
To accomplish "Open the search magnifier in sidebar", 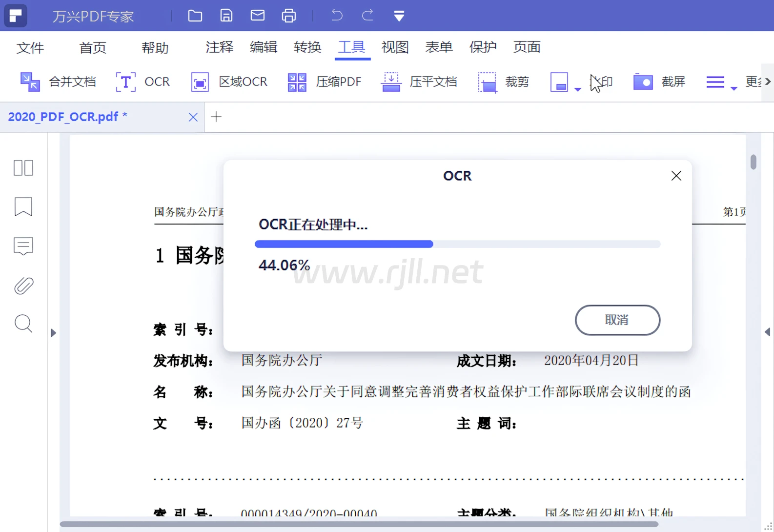I will 23,324.
